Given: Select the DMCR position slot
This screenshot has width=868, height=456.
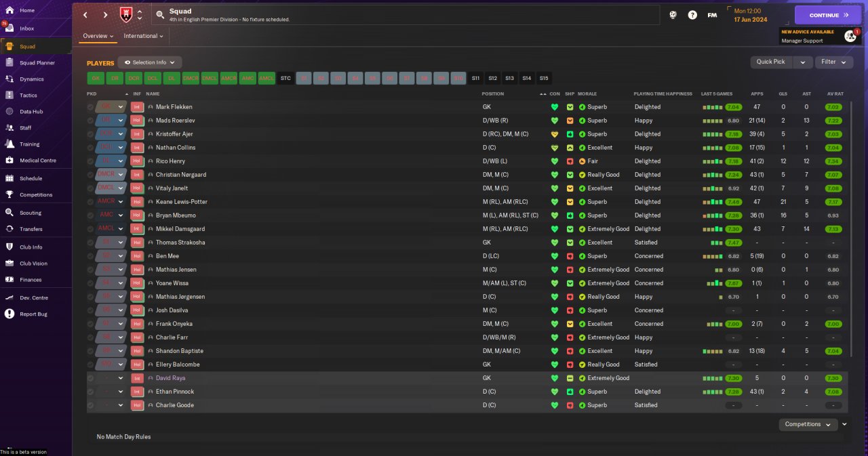Looking at the screenshot, I should tap(191, 78).
